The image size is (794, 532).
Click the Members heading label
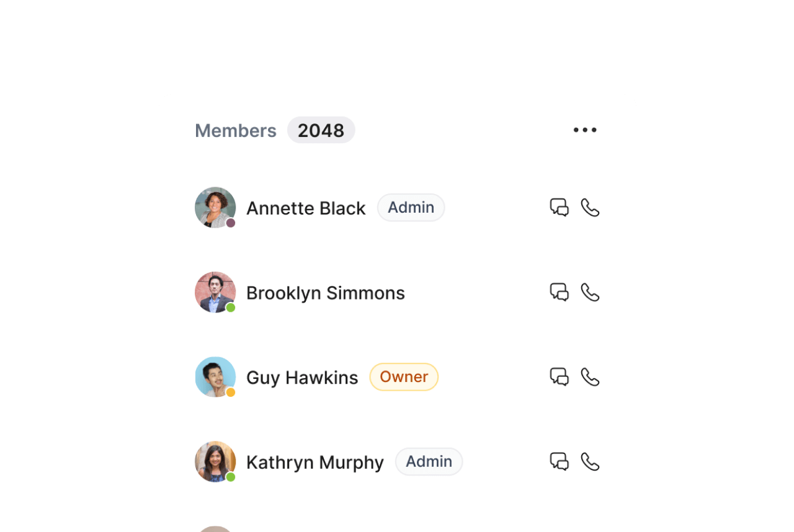[x=236, y=131]
